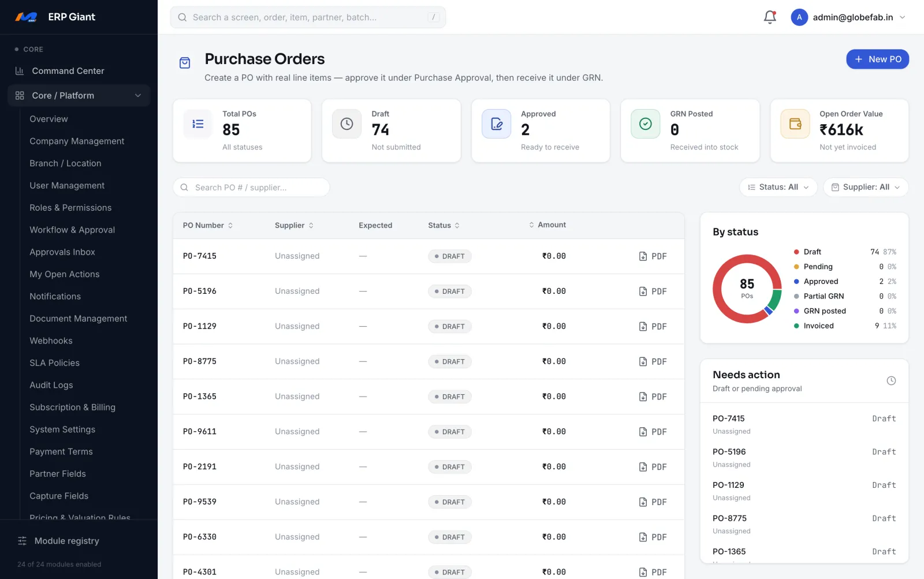Open PO-7415 in Needs action list

804,424
